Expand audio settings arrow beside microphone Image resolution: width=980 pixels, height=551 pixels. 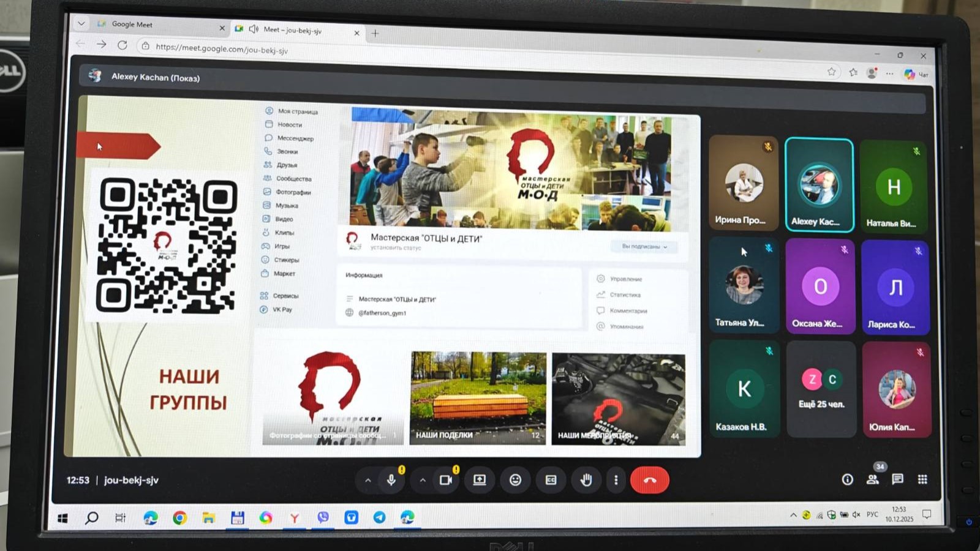click(367, 481)
